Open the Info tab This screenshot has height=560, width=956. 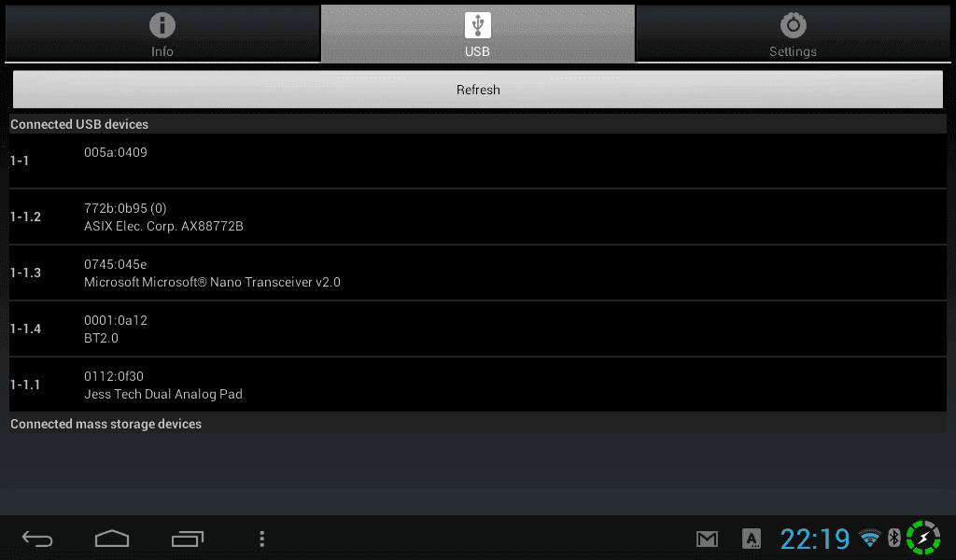pyautogui.click(x=162, y=35)
